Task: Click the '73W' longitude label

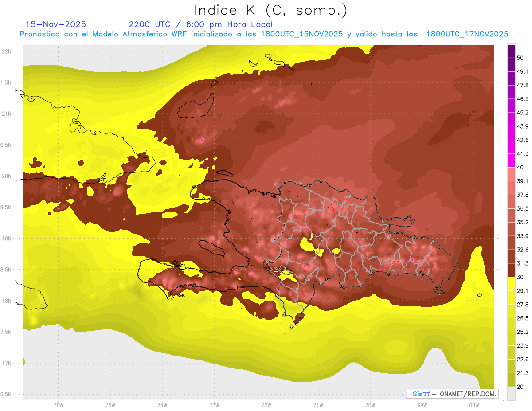Action: [x=214, y=405]
